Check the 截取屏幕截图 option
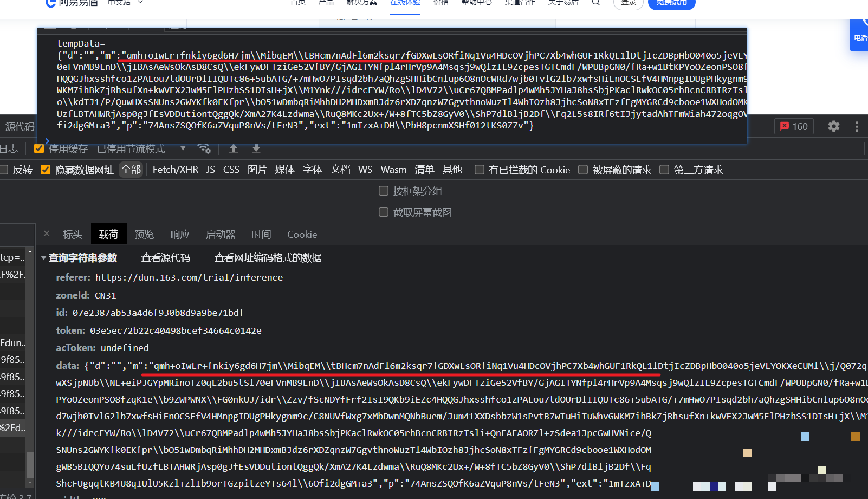 point(384,212)
